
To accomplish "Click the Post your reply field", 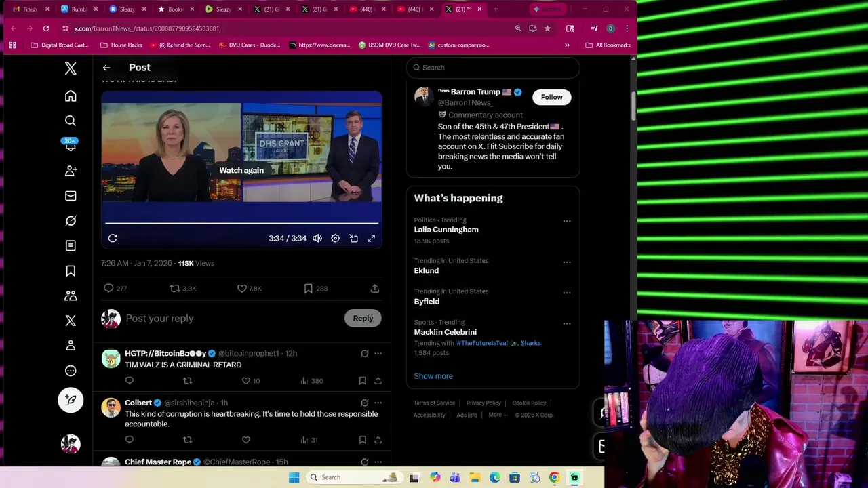I will click(233, 319).
